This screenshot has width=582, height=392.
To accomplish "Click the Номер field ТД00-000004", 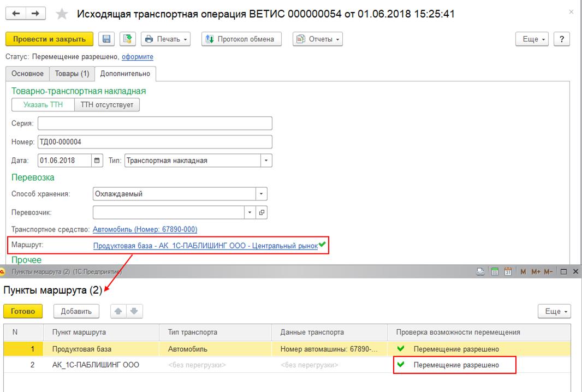I will (x=155, y=142).
